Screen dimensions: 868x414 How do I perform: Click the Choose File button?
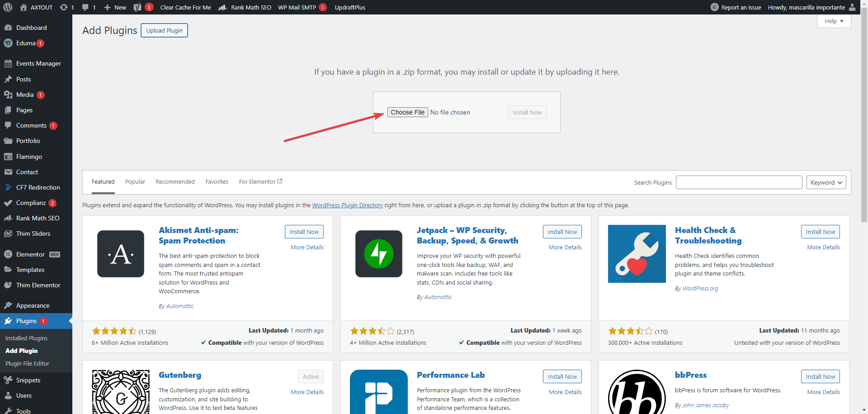(407, 112)
